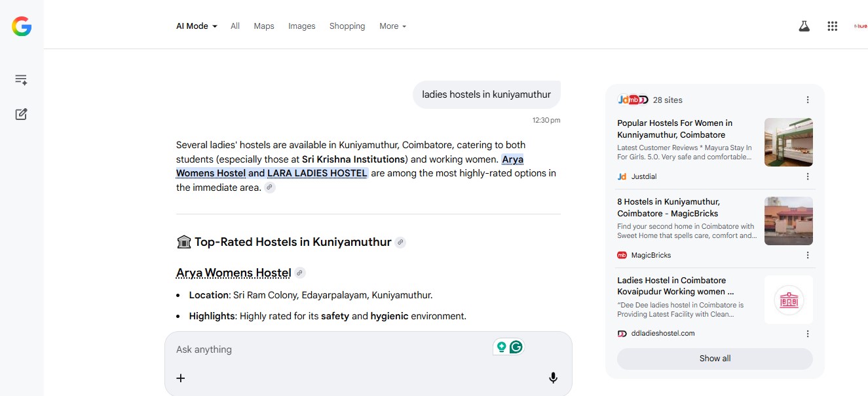Viewport: 868px width, 396px height.
Task: Start voice input with microphone icon
Action: coord(553,378)
